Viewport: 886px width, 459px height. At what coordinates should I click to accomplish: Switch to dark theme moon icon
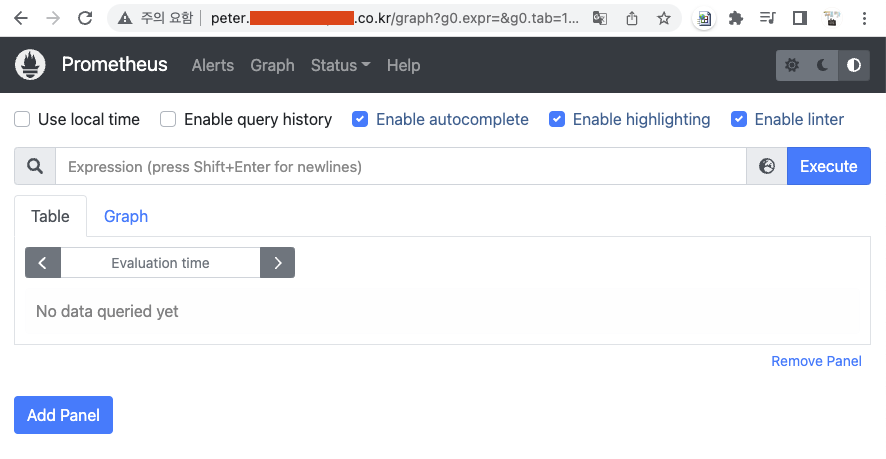point(822,65)
